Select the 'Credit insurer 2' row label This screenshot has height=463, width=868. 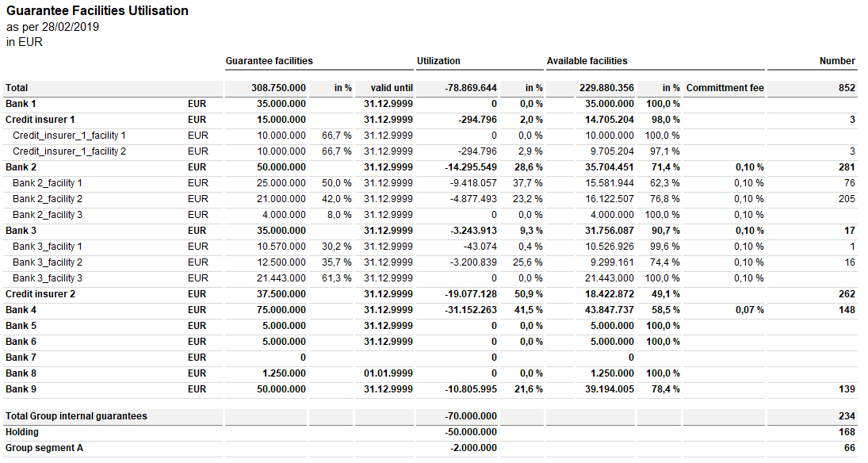pyautogui.click(x=40, y=294)
